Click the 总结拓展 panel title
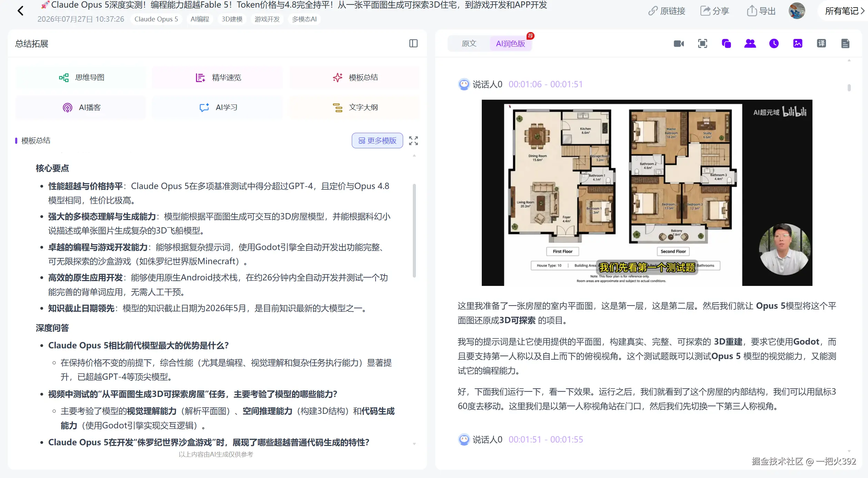 32,44
